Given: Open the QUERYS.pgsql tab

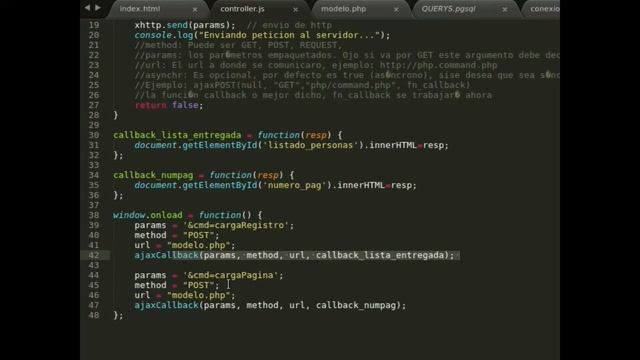Looking at the screenshot, I should 448,9.
